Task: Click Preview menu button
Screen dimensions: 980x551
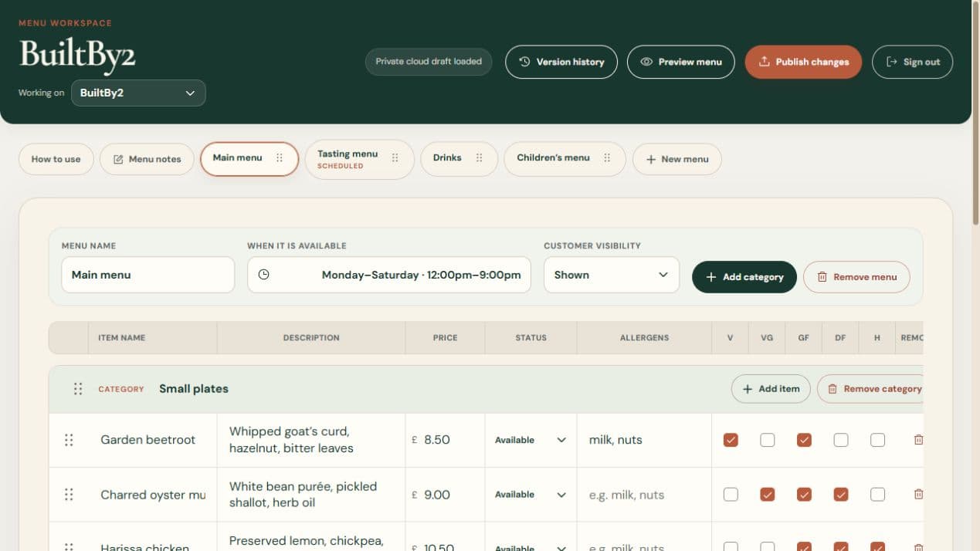Action: tap(681, 62)
